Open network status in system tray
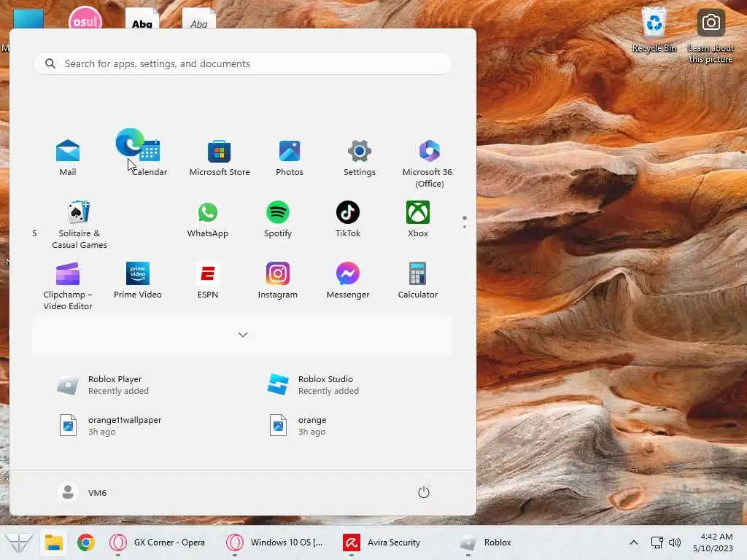Screen dimensions: 747x560 click(657, 542)
